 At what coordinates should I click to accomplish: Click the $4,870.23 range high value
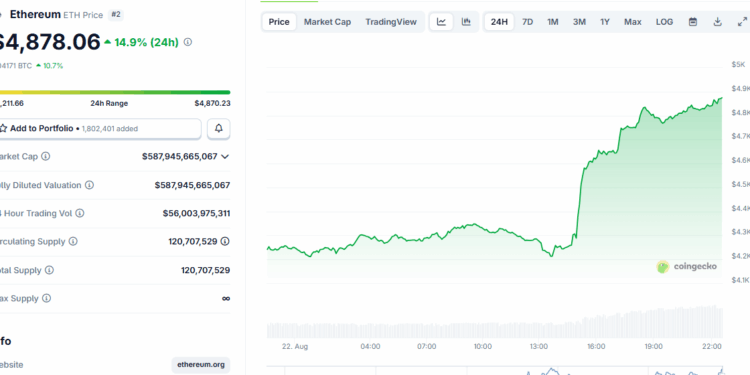(212, 103)
